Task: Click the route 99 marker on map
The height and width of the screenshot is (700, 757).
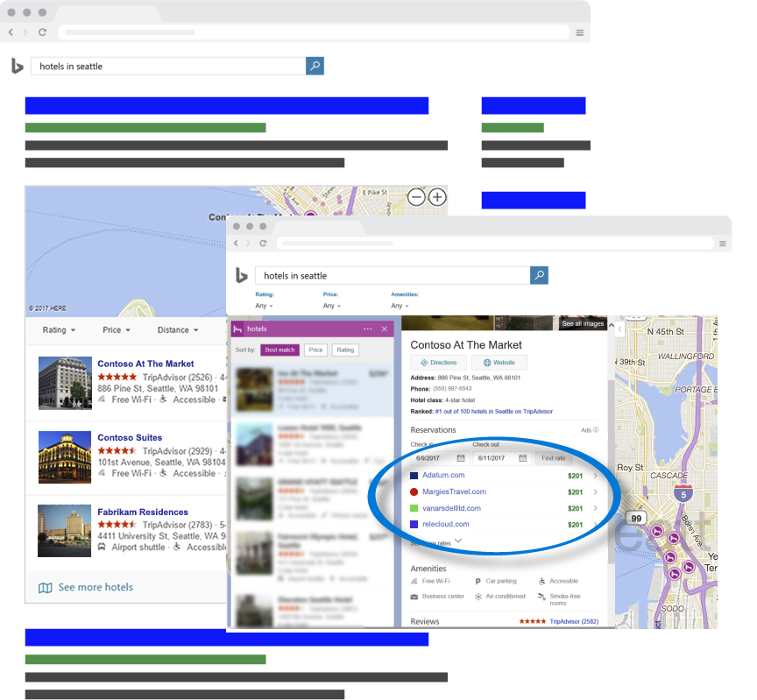Action: click(636, 518)
